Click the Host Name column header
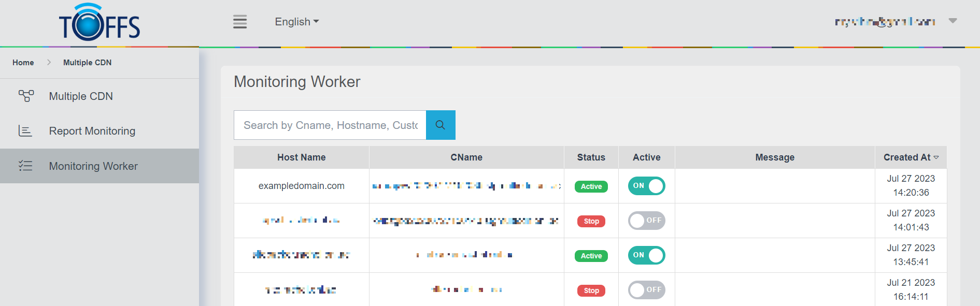 (x=301, y=157)
